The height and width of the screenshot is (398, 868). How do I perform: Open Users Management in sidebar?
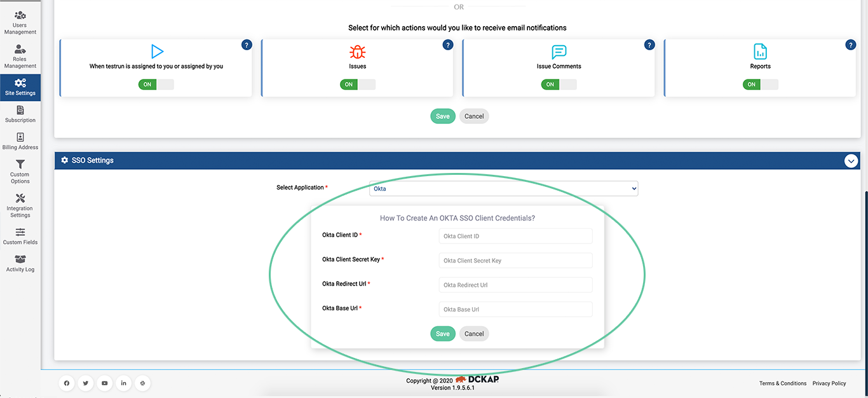20,22
